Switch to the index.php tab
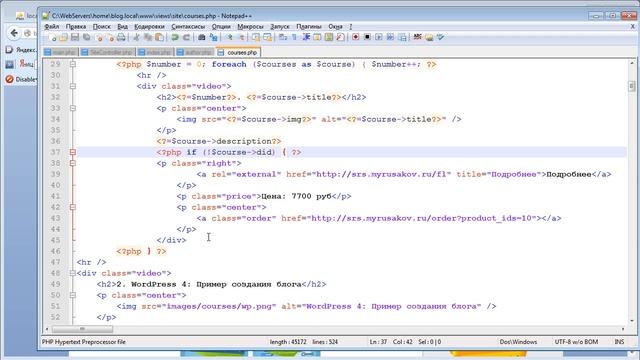 155,52
